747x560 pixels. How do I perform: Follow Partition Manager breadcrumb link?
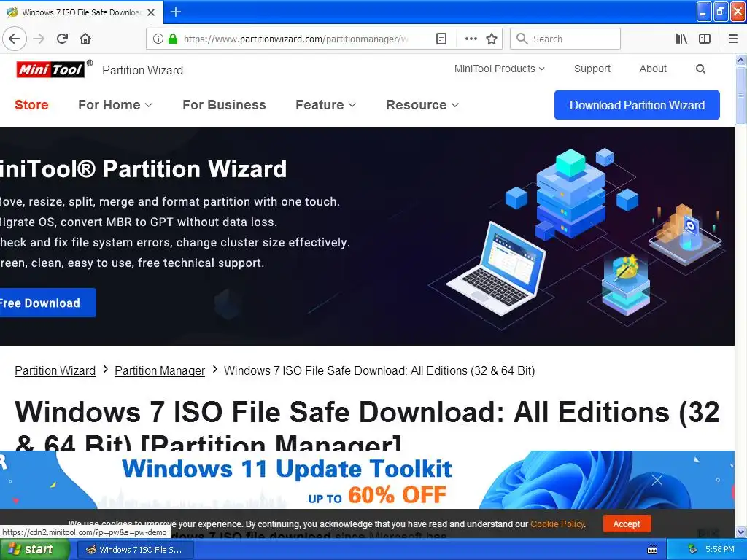160,370
